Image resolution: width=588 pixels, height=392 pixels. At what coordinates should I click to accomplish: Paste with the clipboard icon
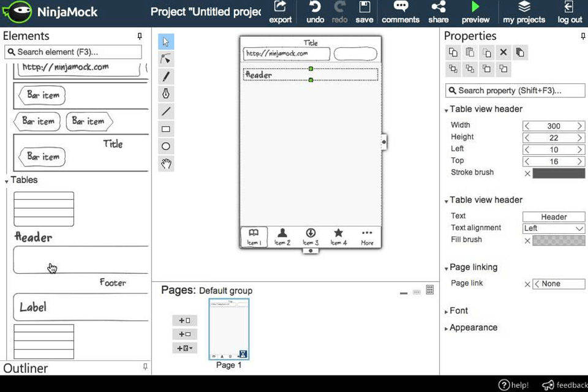pos(470,53)
